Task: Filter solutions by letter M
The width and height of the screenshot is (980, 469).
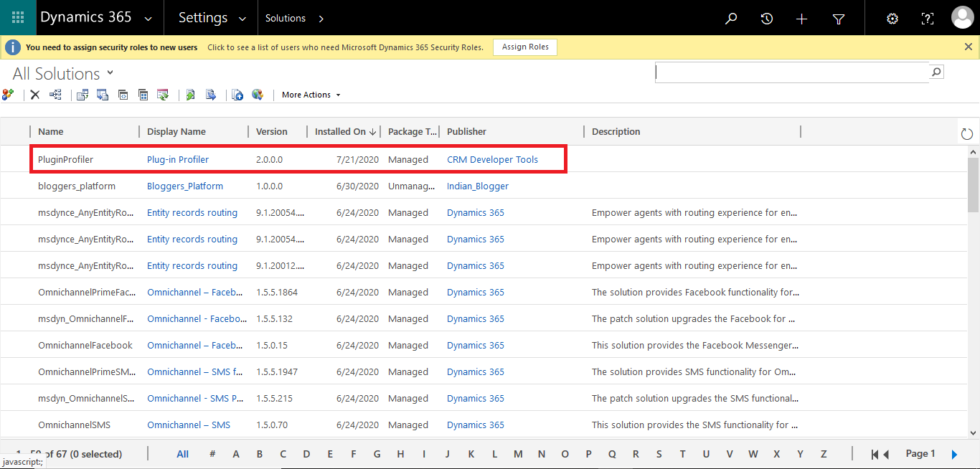Action: pyautogui.click(x=518, y=454)
